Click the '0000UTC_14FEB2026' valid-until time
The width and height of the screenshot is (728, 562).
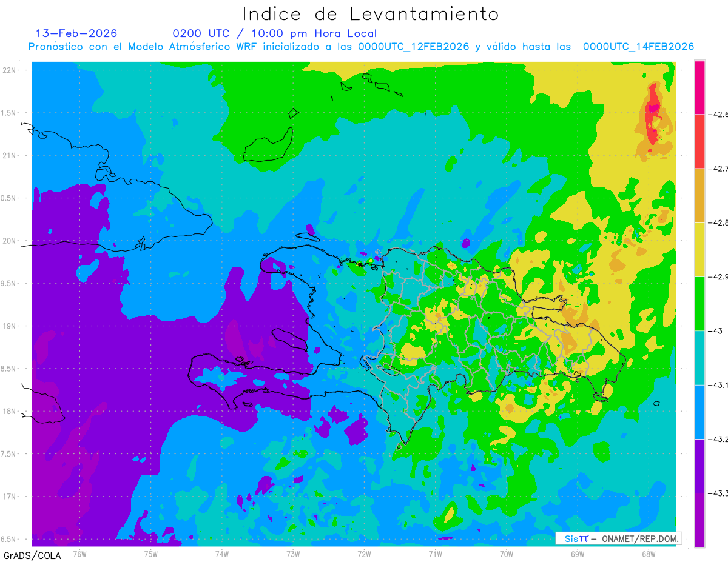coord(638,47)
